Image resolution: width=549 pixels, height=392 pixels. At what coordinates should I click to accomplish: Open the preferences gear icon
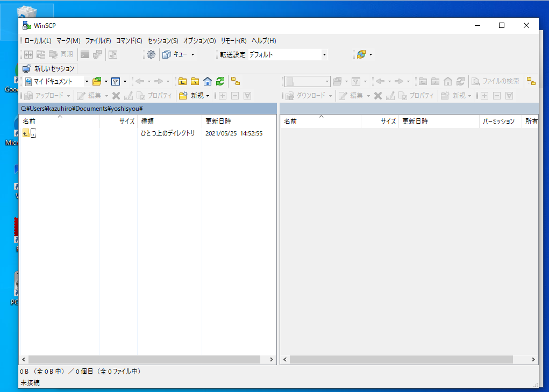[151, 54]
